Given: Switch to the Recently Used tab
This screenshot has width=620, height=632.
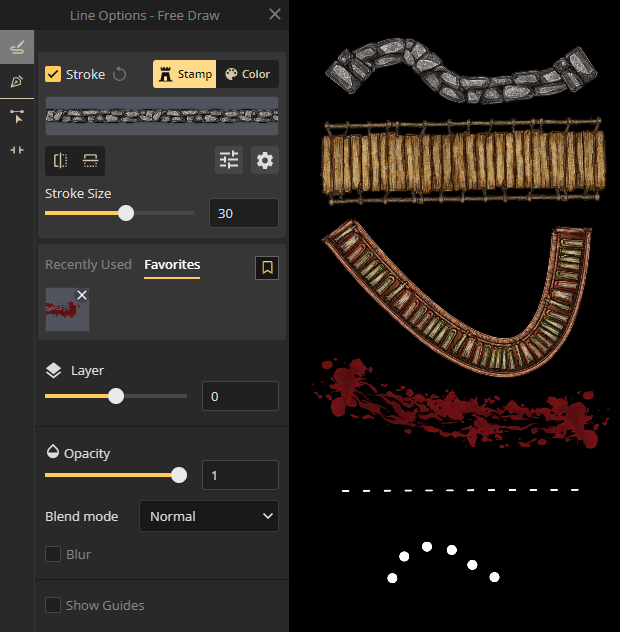Looking at the screenshot, I should click(x=88, y=265).
